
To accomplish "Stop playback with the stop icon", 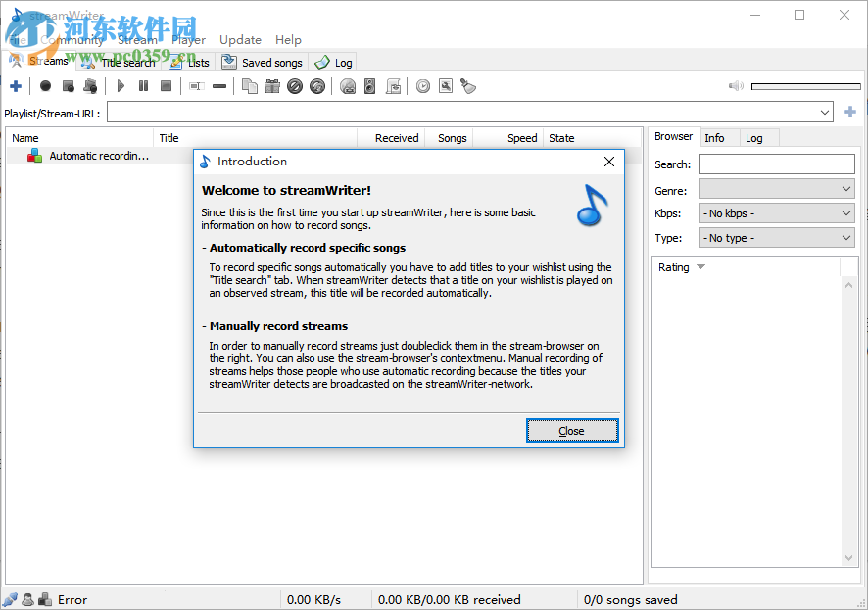I will 167,86.
